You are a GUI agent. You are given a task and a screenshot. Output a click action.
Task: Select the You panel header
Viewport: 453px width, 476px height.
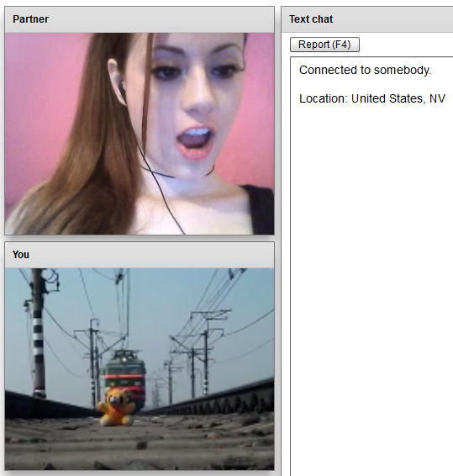[140, 255]
